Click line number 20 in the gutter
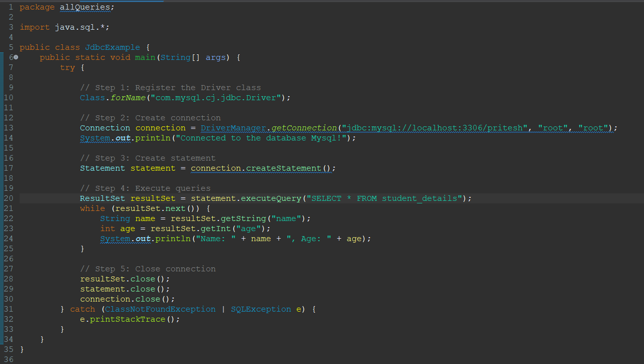The width and height of the screenshot is (644, 364). pos(9,198)
